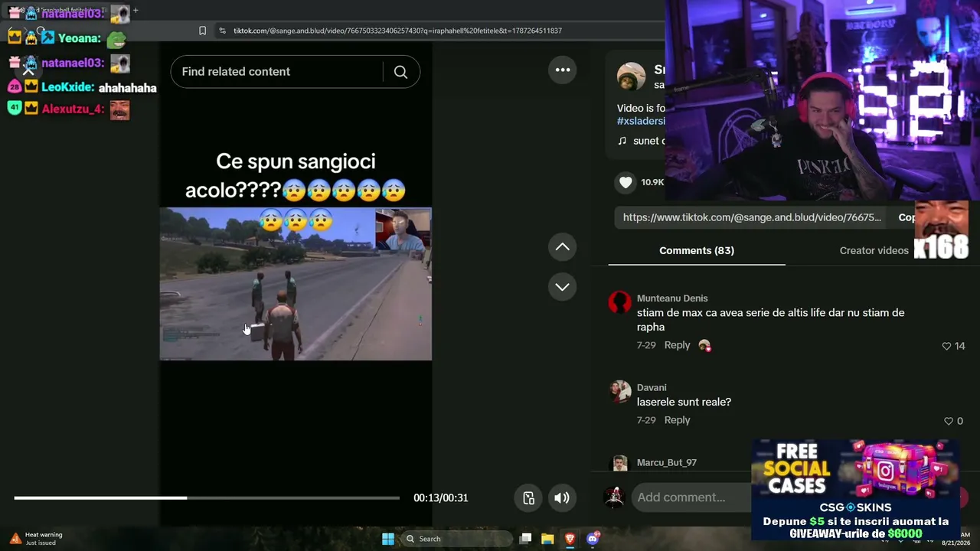This screenshot has height=551, width=980.
Task: Focus the Add comment field
Action: click(x=693, y=497)
